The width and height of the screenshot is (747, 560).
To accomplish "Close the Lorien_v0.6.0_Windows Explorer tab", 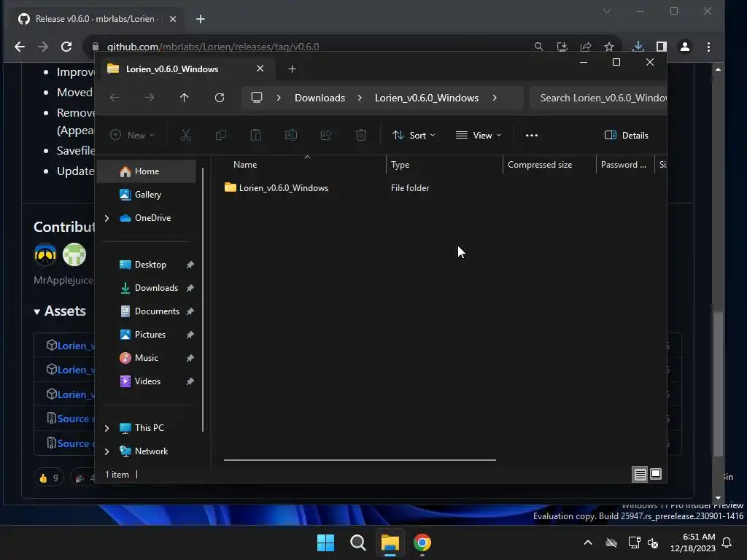I will point(260,69).
